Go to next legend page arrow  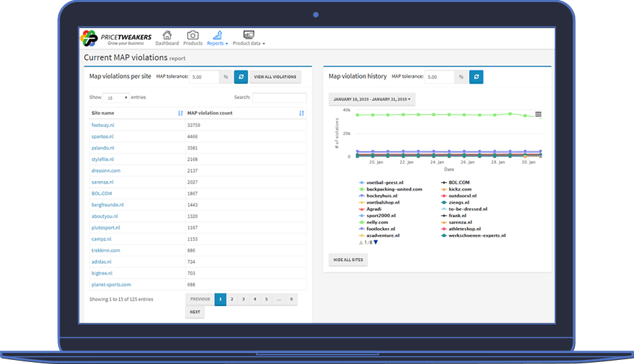pyautogui.click(x=376, y=242)
